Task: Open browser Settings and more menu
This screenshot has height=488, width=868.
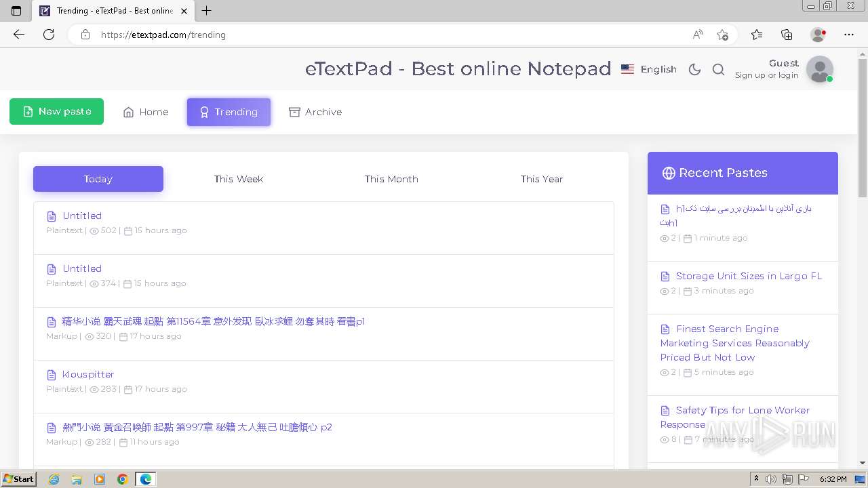Action: tap(849, 35)
